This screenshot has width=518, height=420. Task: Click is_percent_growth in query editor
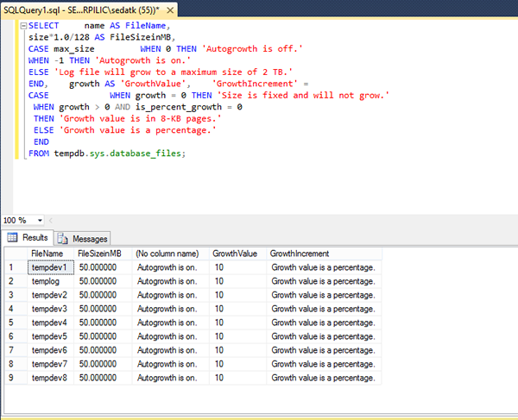tap(179, 107)
